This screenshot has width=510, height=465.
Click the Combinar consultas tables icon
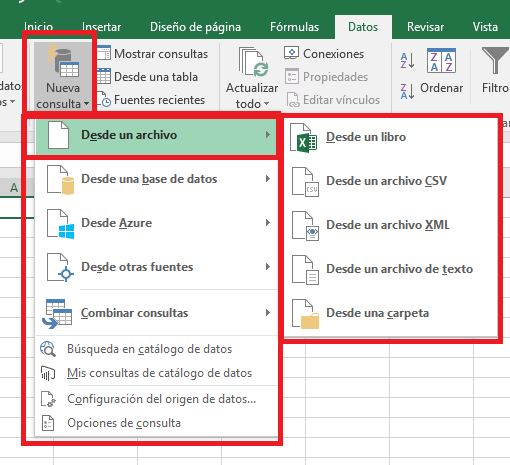pos(57,314)
